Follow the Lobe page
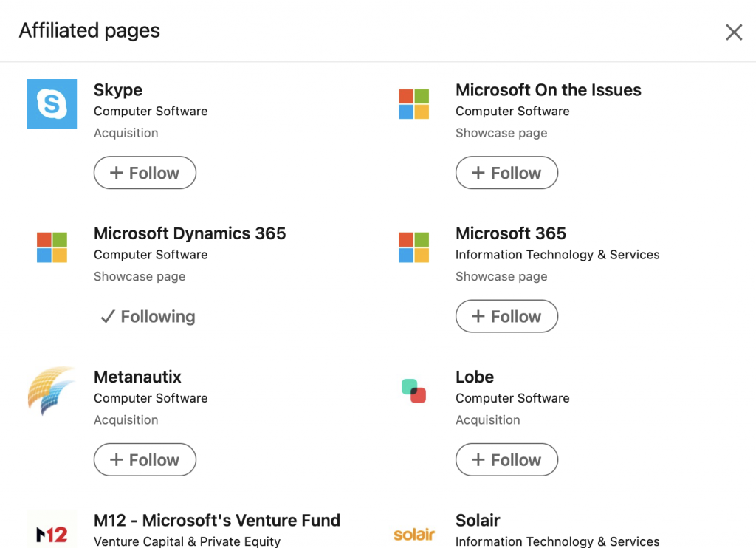The height and width of the screenshot is (548, 756). [506, 459]
